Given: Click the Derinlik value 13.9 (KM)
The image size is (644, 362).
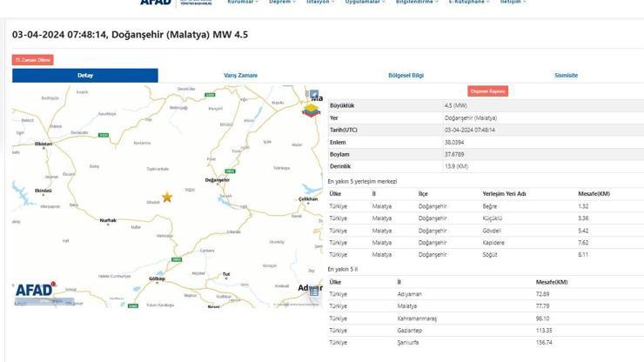Looking at the screenshot, I should tap(456, 166).
